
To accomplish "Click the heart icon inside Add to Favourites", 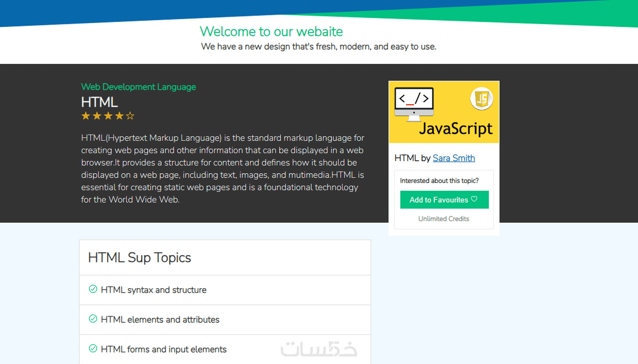I will pyautogui.click(x=474, y=200).
